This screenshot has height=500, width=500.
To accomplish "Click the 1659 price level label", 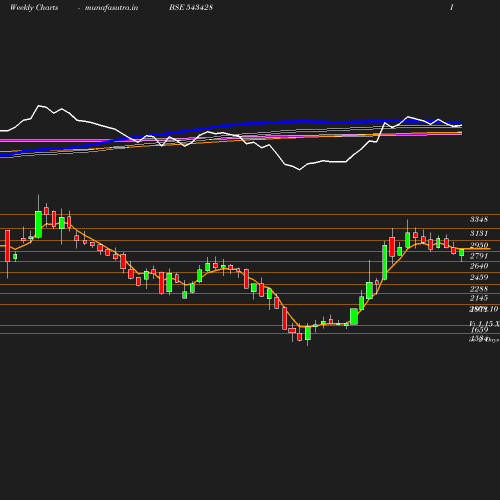I will [479, 330].
